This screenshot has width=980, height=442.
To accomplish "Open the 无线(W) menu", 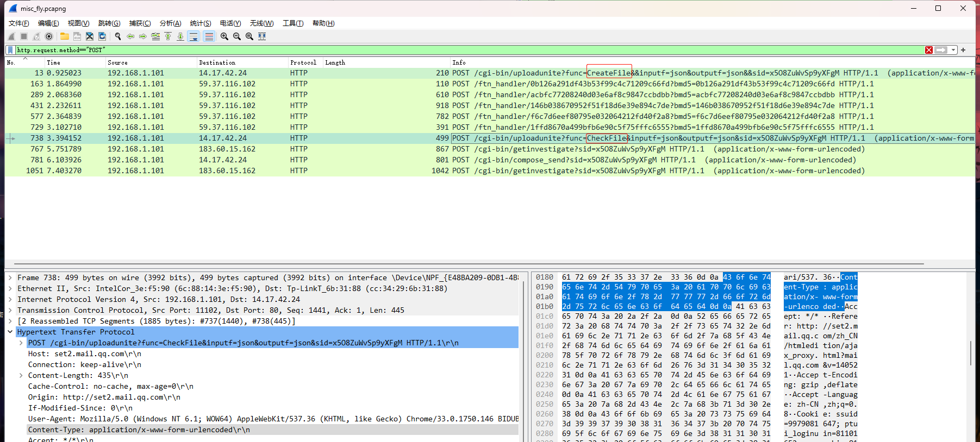I will [x=261, y=23].
